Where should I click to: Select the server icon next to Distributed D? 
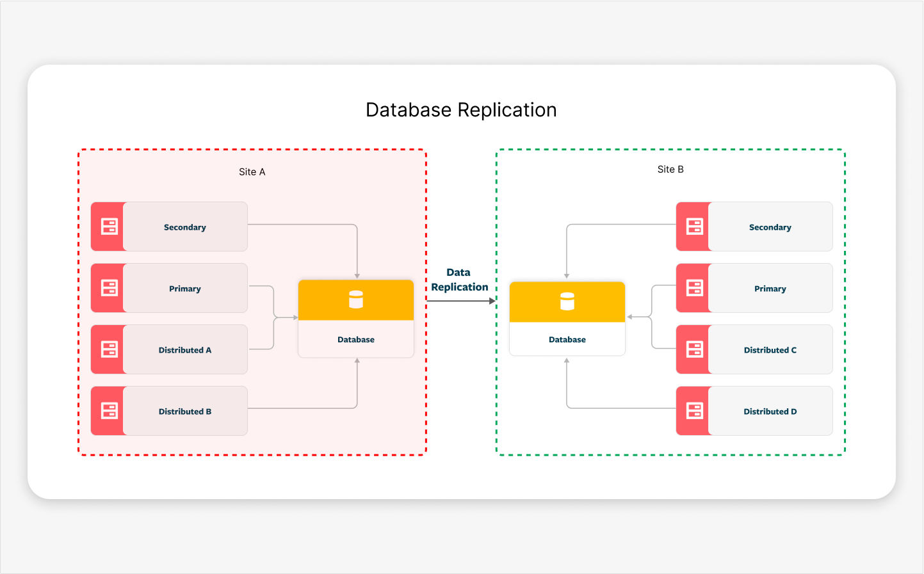695,411
